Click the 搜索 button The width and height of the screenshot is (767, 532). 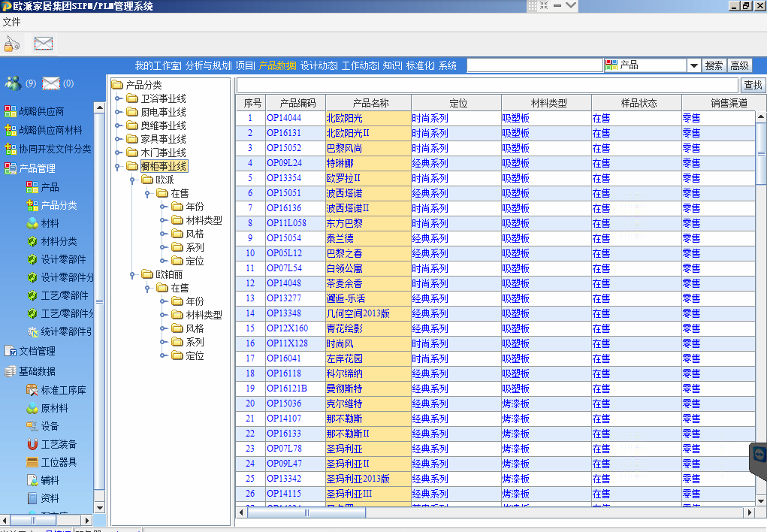point(714,66)
